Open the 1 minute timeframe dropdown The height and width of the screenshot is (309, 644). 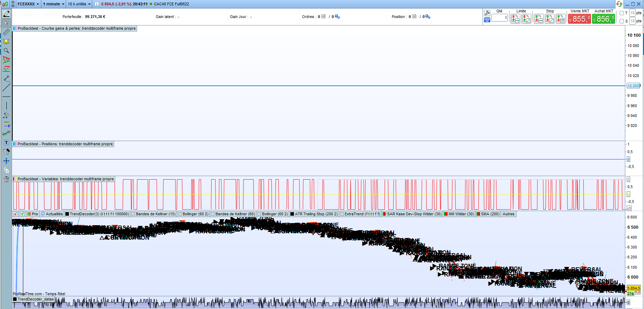click(54, 4)
